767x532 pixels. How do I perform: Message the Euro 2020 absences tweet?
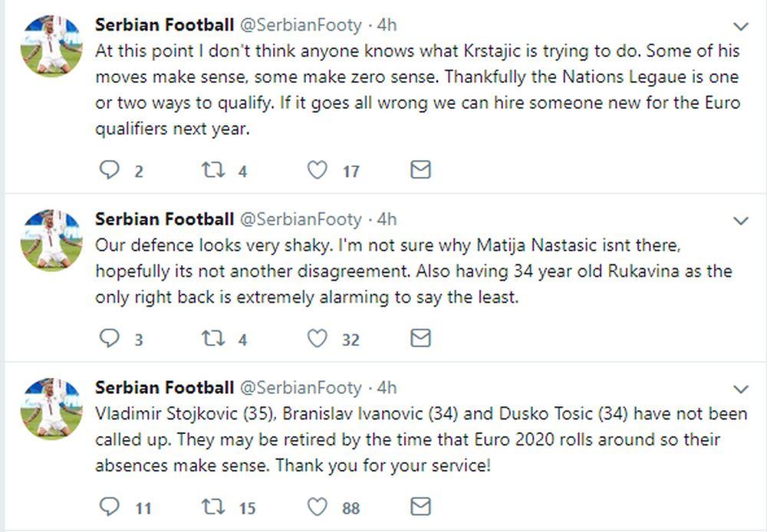tap(420, 506)
